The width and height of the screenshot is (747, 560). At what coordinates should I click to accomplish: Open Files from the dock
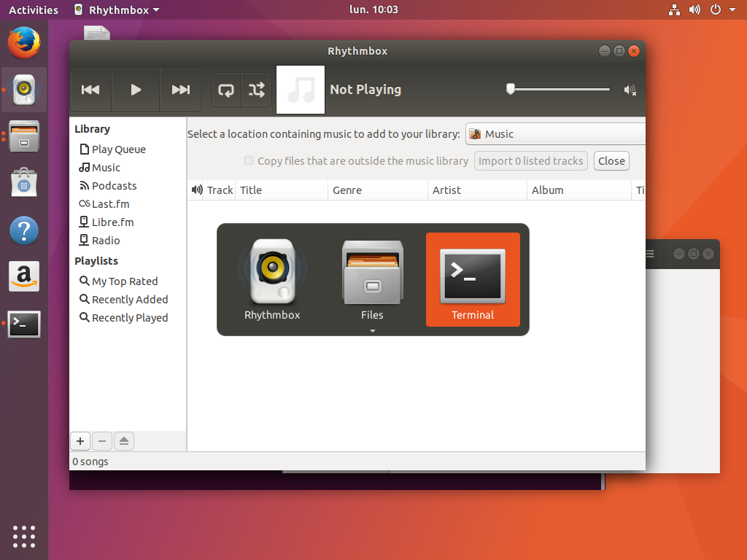[24, 136]
